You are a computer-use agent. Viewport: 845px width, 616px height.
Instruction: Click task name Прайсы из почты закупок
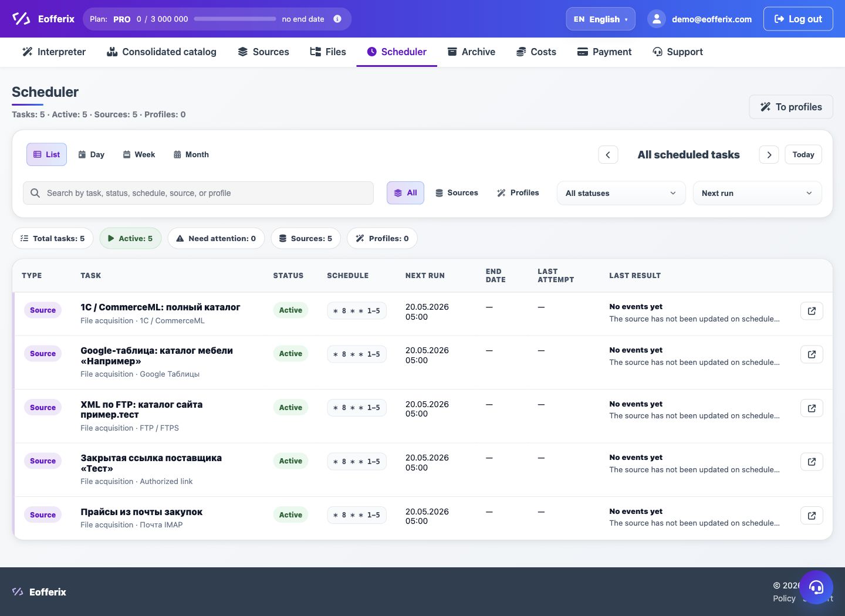click(141, 512)
